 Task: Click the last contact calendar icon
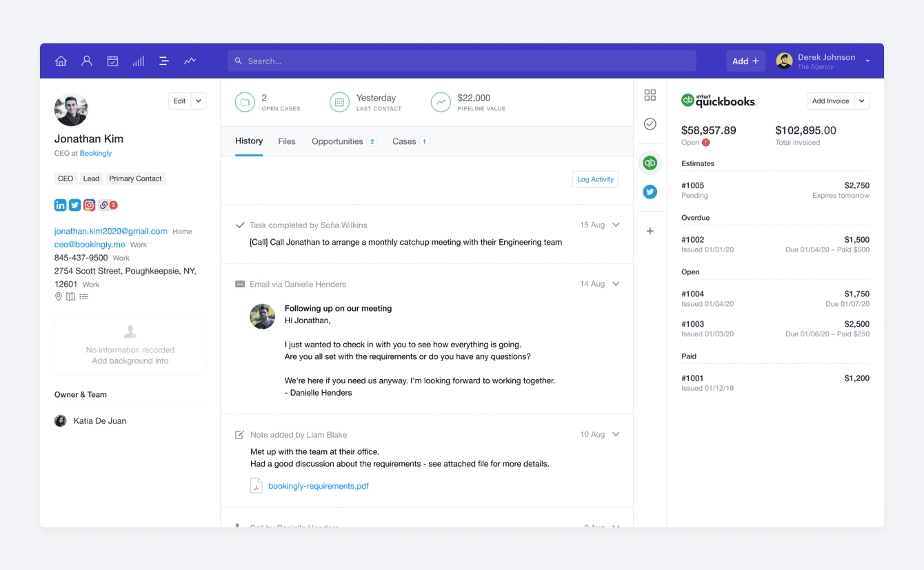point(339,102)
